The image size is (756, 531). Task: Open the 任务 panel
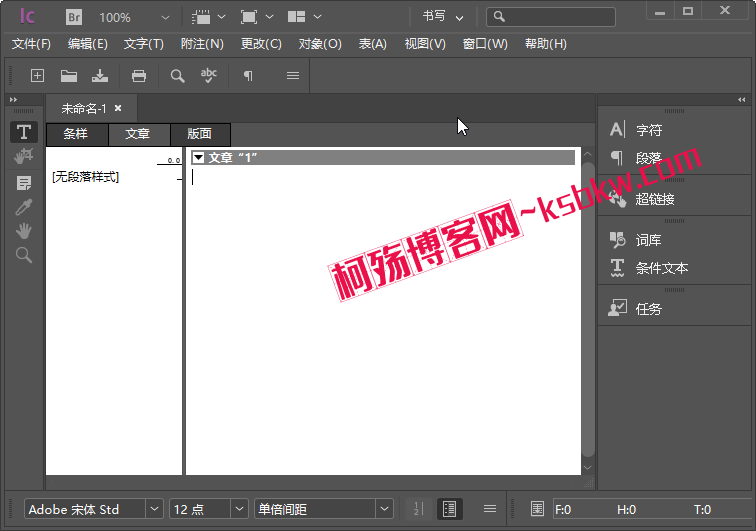tap(635, 309)
